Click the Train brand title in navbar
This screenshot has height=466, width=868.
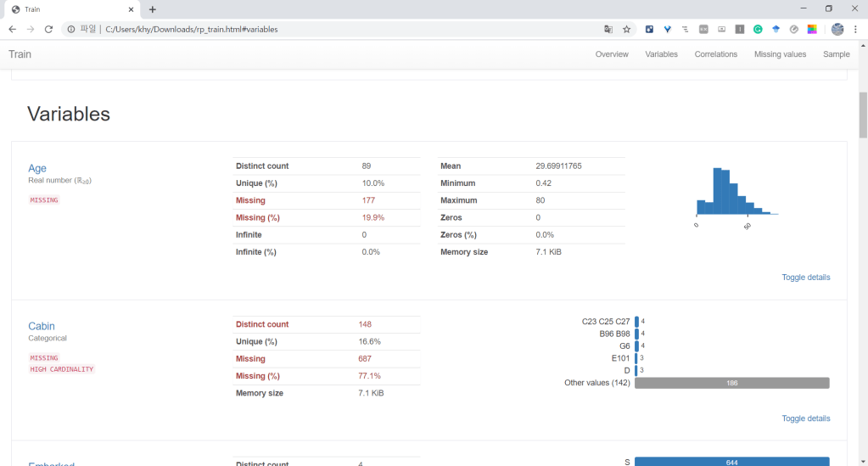click(x=20, y=54)
